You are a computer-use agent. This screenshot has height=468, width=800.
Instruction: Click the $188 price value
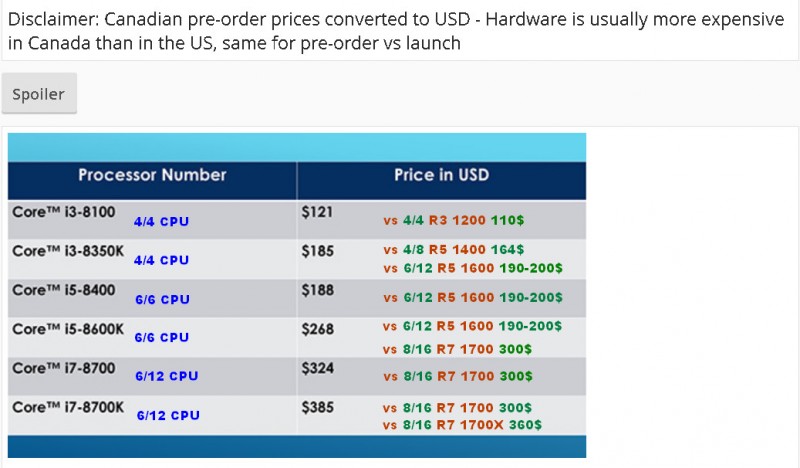(x=317, y=290)
